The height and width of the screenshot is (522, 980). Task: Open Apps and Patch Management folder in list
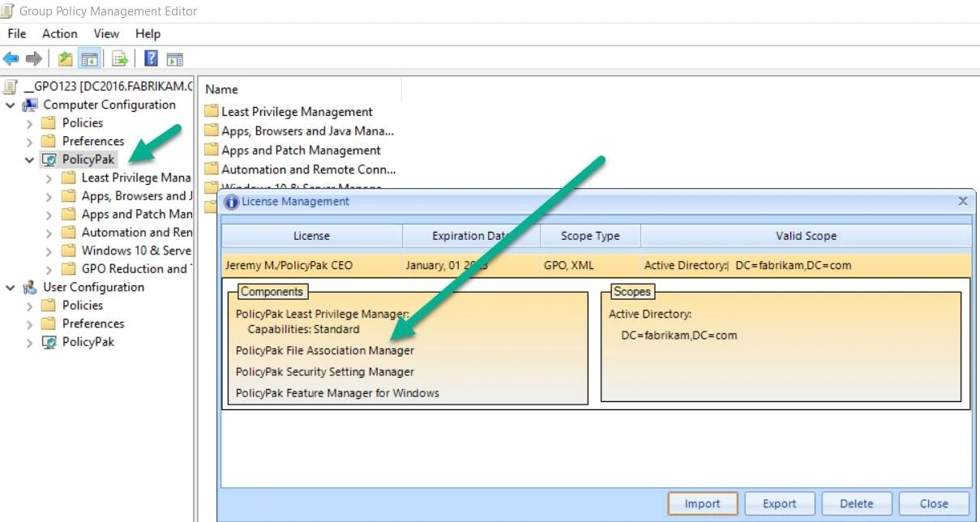coord(301,150)
